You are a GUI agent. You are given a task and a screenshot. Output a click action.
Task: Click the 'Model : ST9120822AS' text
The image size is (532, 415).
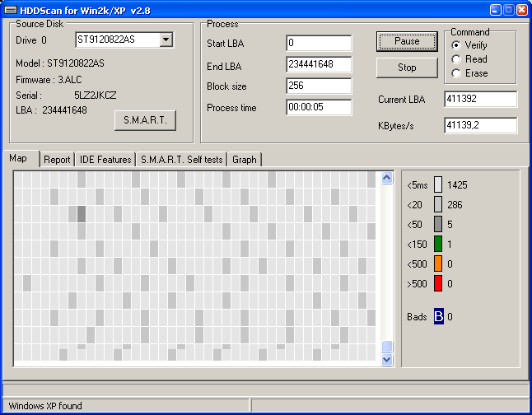tap(60, 63)
